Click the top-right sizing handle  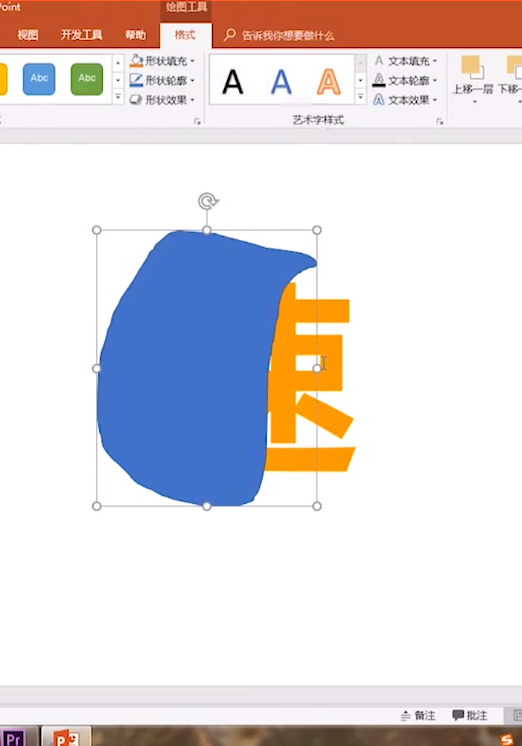[317, 230]
